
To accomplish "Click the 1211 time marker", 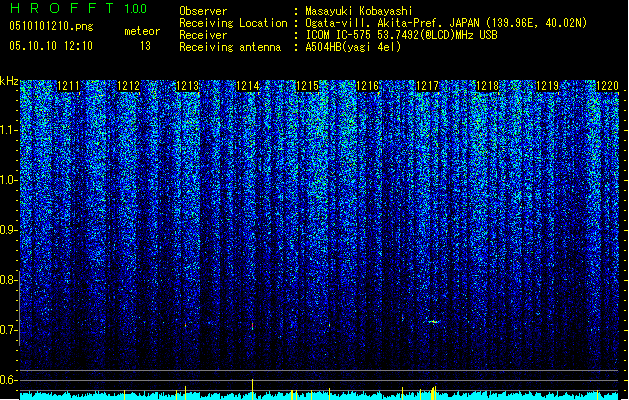I will click(68, 86).
